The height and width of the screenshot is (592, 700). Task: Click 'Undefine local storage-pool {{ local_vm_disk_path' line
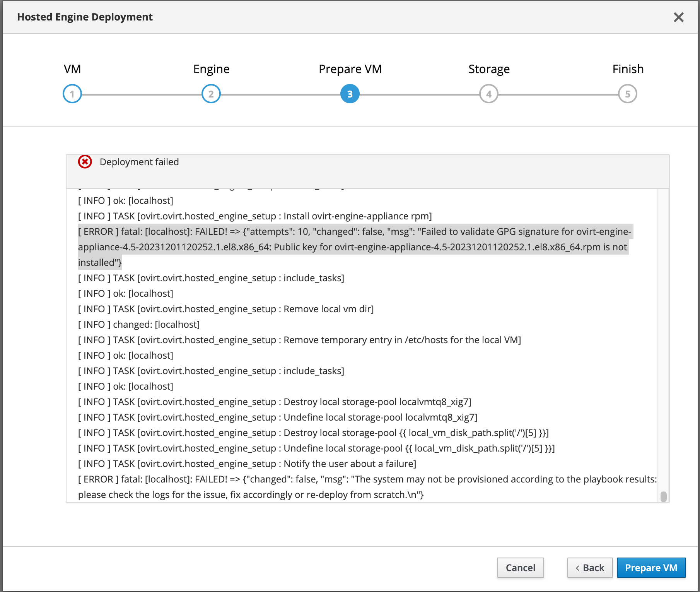point(316,448)
